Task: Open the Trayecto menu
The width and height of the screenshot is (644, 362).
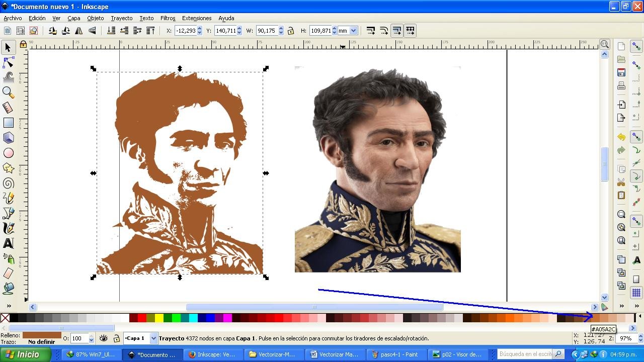Action: pos(121,18)
